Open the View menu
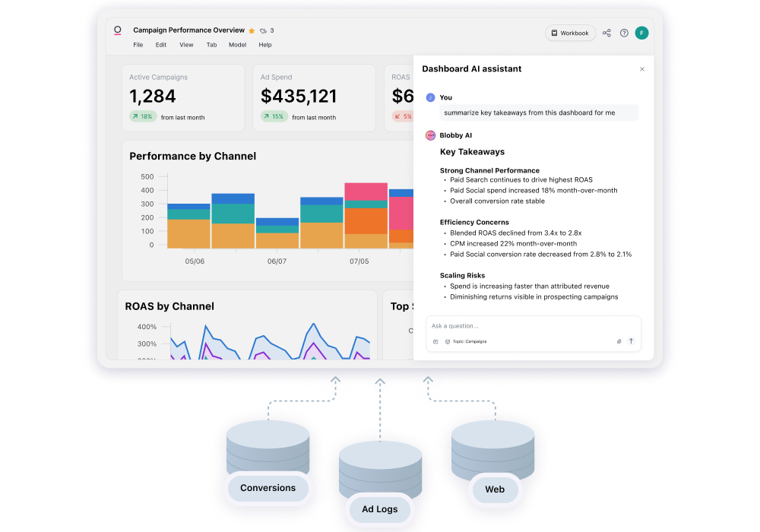The image size is (760, 532). pyautogui.click(x=186, y=45)
